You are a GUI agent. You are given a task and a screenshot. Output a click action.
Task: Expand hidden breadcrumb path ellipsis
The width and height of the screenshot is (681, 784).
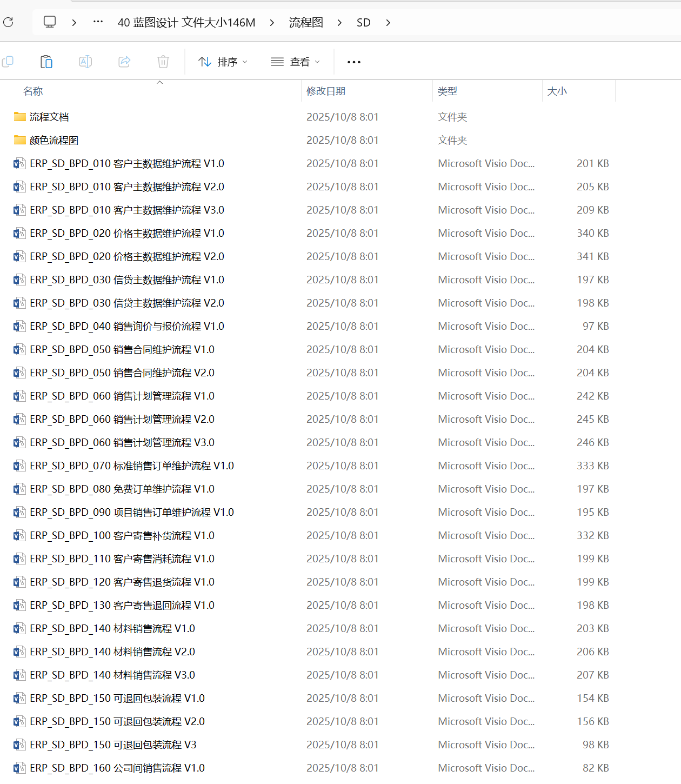tap(98, 22)
